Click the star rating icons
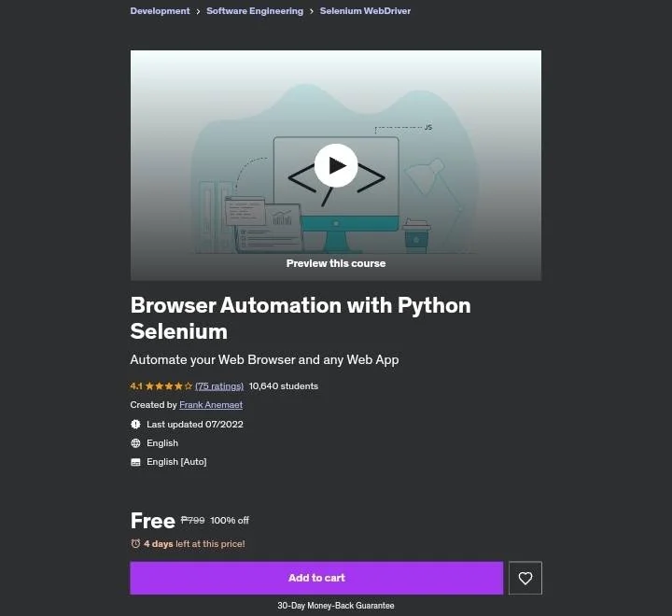This screenshot has width=672, height=616. tap(169, 386)
